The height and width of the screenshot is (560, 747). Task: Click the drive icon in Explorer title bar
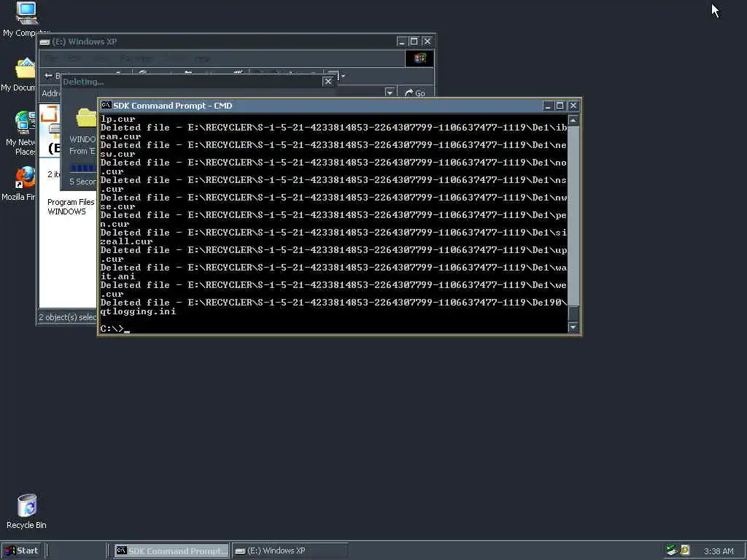44,42
